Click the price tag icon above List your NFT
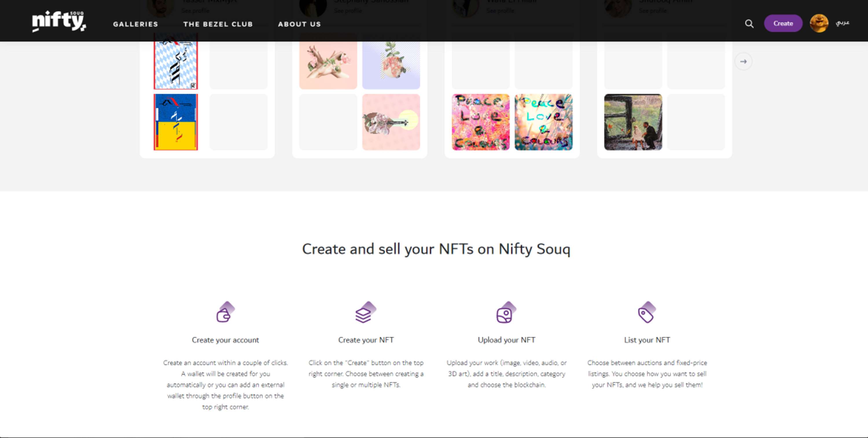The height and width of the screenshot is (438, 868). [647, 312]
